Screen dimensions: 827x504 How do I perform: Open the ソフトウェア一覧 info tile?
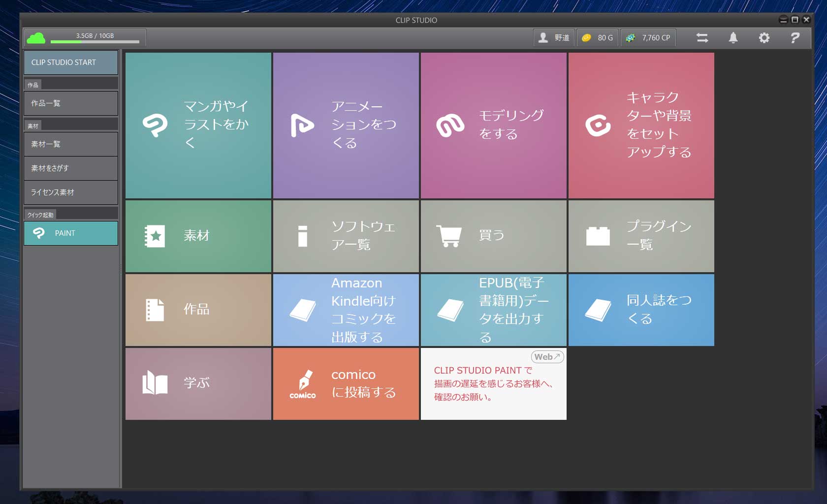click(346, 236)
